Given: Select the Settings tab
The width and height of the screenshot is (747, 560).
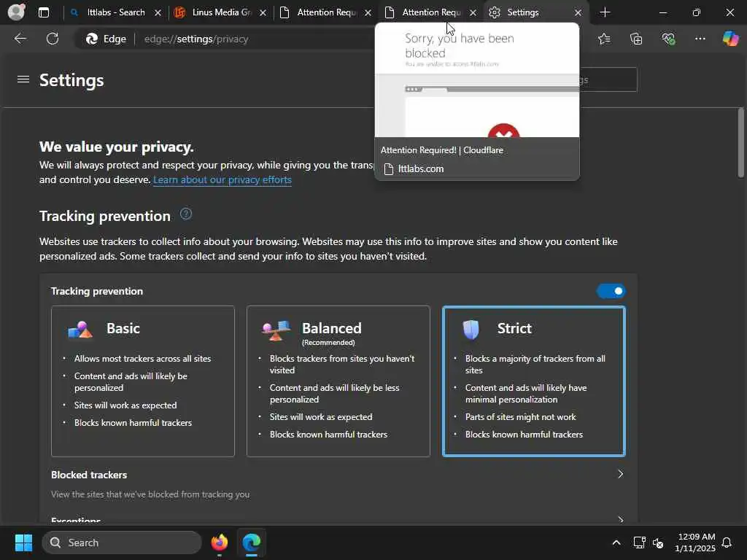Looking at the screenshot, I should [536, 12].
